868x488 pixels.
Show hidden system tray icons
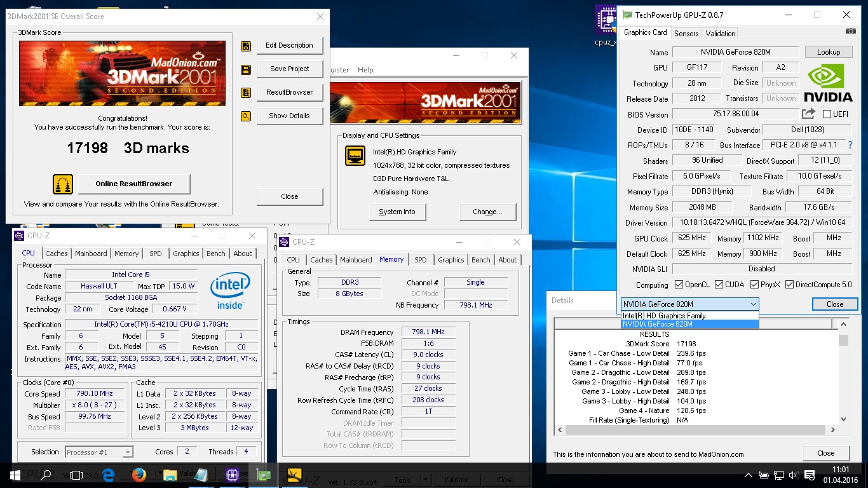(748, 475)
